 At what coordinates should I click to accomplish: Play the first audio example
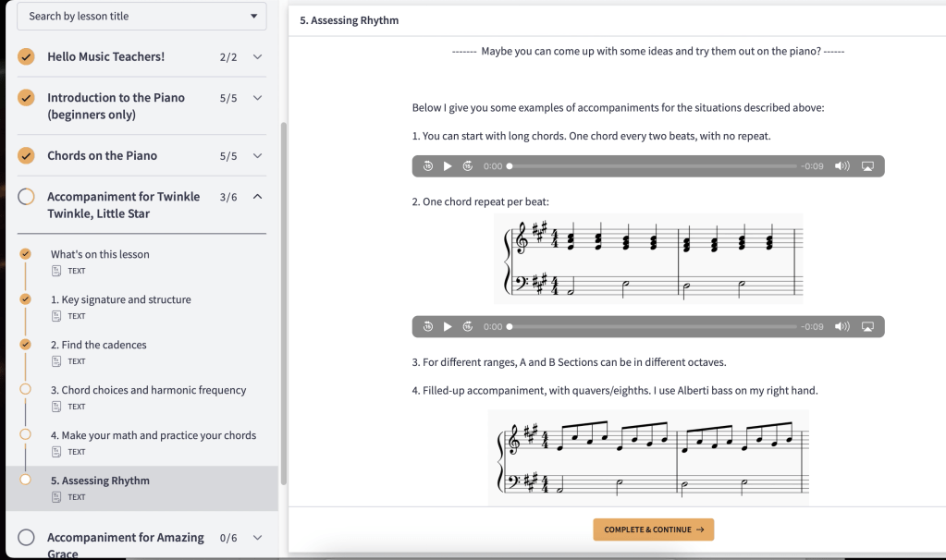tap(448, 166)
